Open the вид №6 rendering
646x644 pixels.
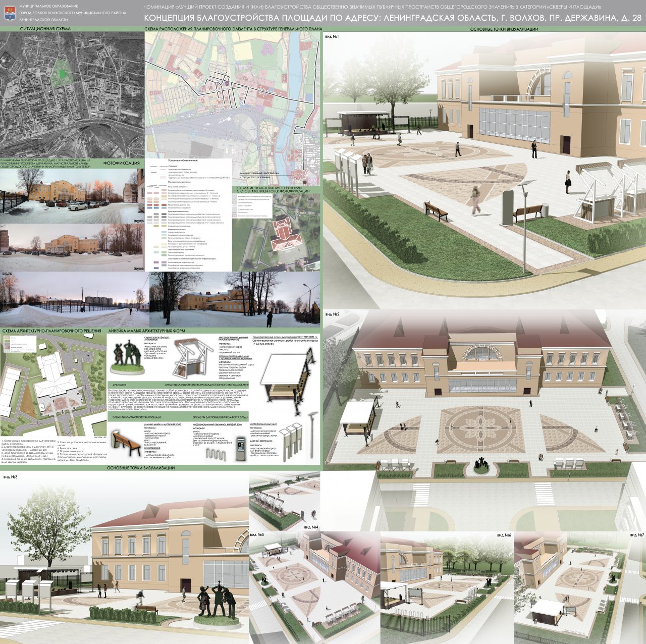coord(447,587)
